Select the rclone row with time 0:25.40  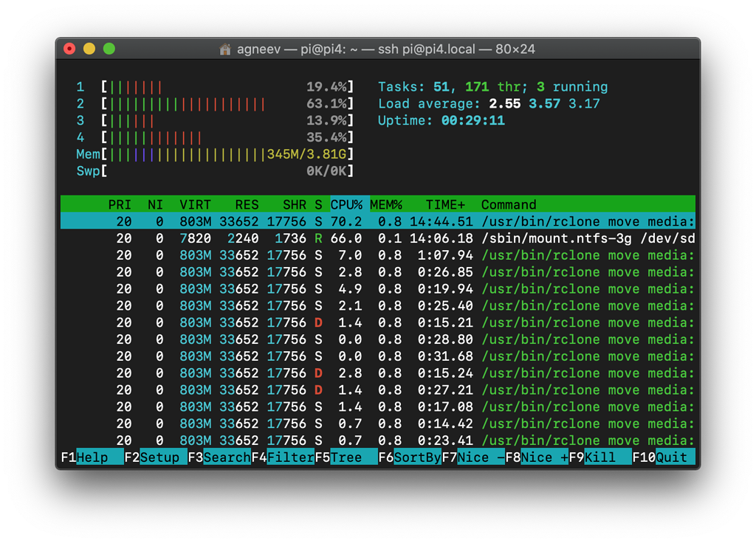click(x=378, y=306)
